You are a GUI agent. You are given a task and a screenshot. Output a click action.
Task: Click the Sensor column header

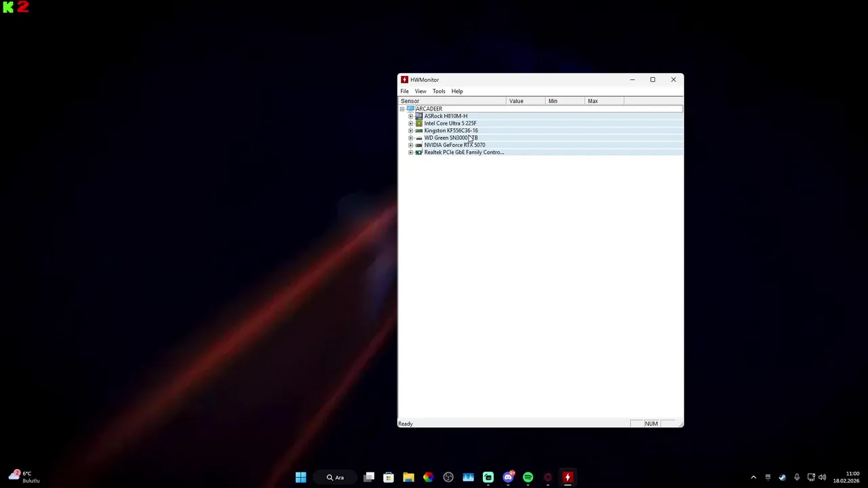click(452, 101)
